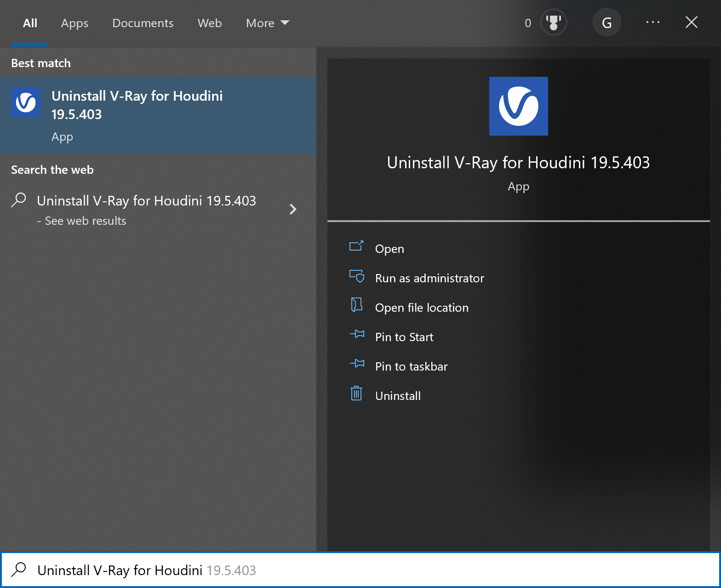The image size is (721, 588).
Task: Open the three-dot options menu
Action: coord(653,22)
